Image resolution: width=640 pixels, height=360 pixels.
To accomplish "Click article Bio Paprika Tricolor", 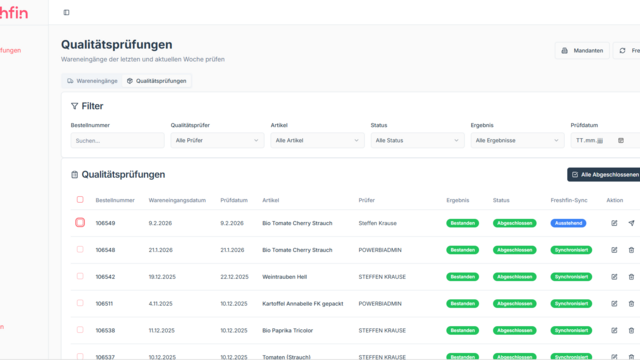I will 288,331.
